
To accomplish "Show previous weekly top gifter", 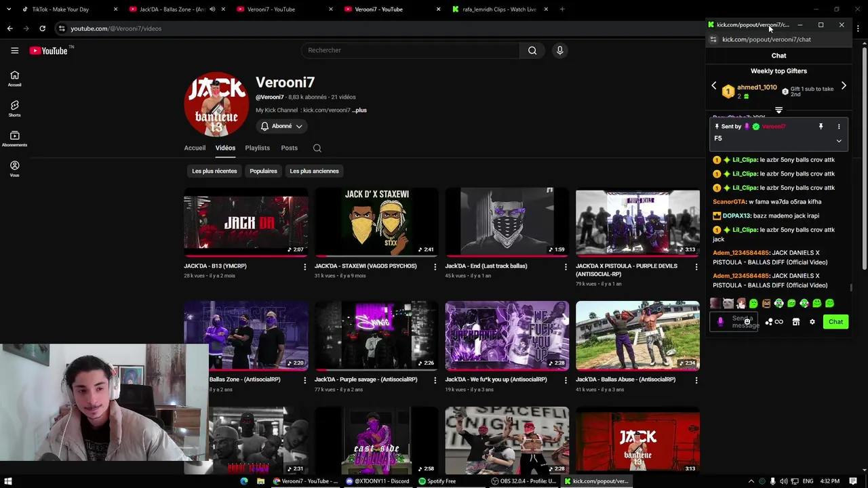I will tap(713, 86).
